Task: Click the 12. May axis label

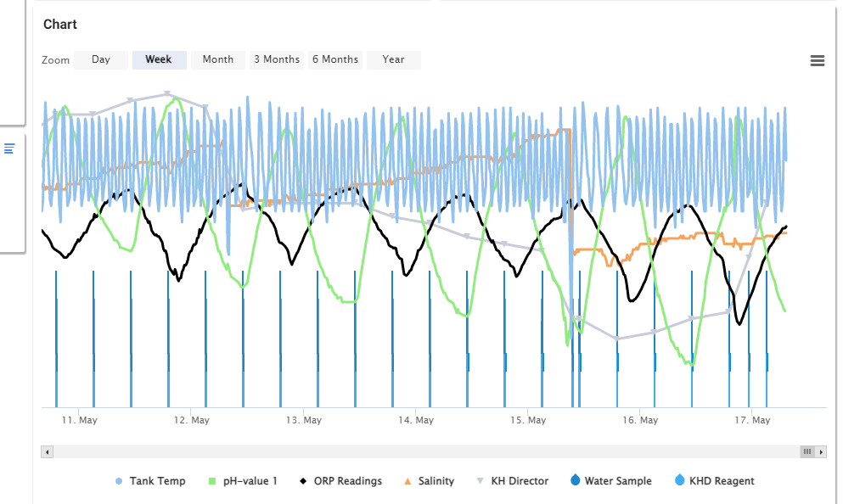Action: pyautogui.click(x=191, y=420)
